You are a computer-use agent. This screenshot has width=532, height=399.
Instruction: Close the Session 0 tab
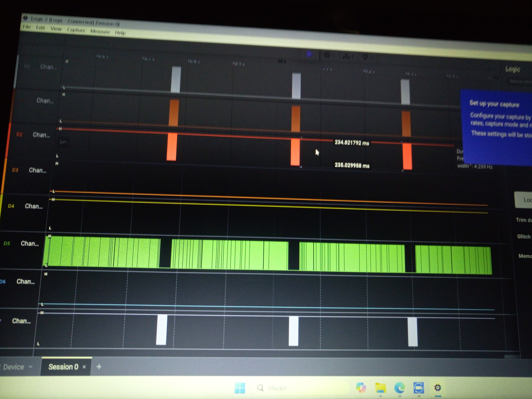[84, 367]
